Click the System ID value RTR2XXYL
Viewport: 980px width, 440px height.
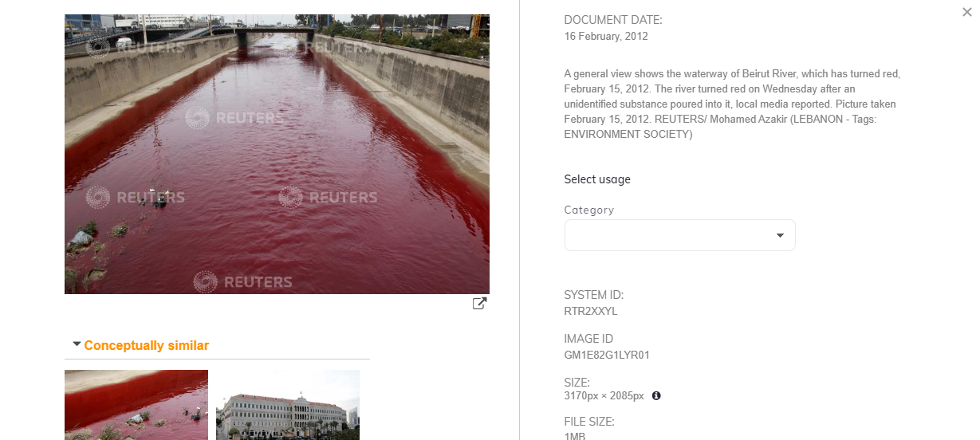coord(591,311)
